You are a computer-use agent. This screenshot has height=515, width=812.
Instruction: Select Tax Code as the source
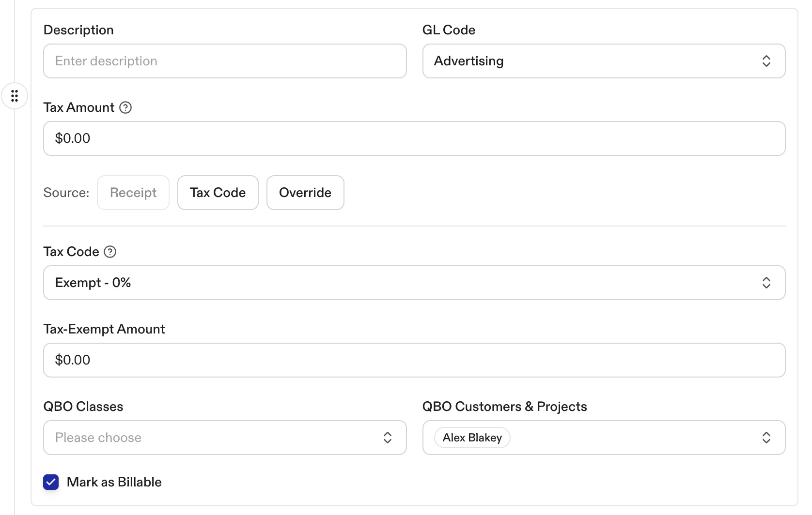click(218, 193)
